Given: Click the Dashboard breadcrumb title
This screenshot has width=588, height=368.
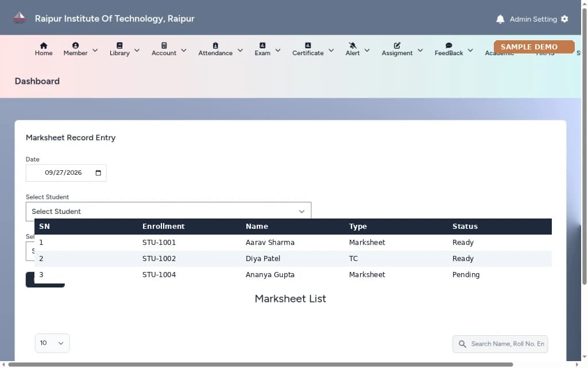Looking at the screenshot, I should (x=37, y=81).
